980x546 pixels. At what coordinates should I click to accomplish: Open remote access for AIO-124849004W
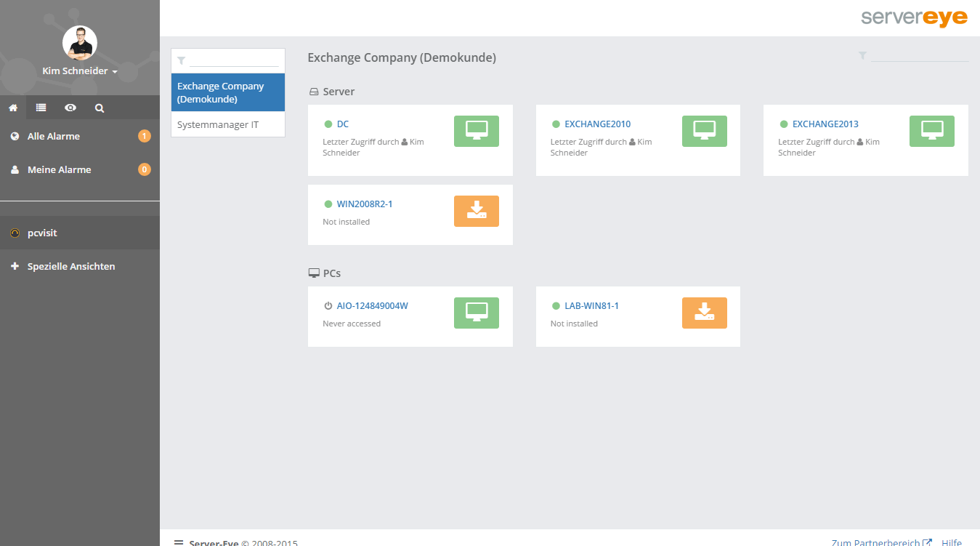[476, 313]
